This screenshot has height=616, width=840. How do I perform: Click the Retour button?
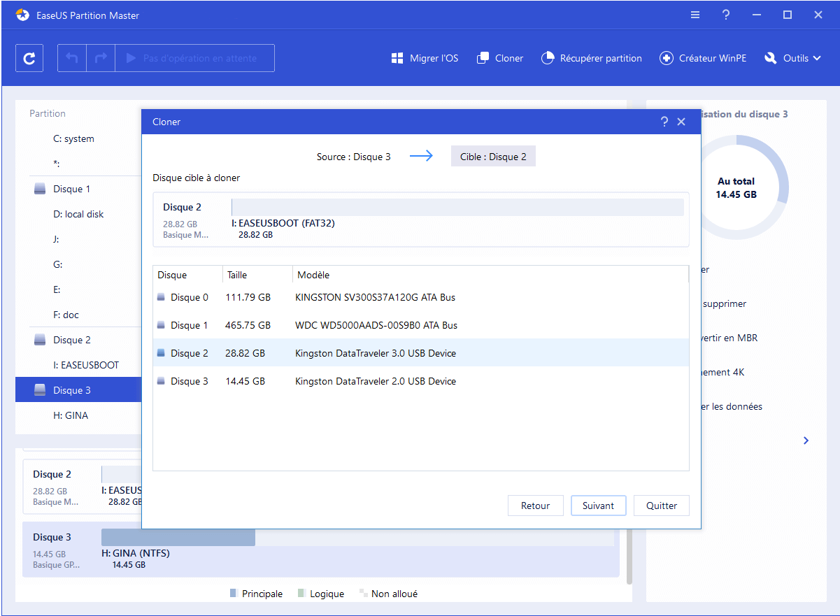[x=535, y=506]
